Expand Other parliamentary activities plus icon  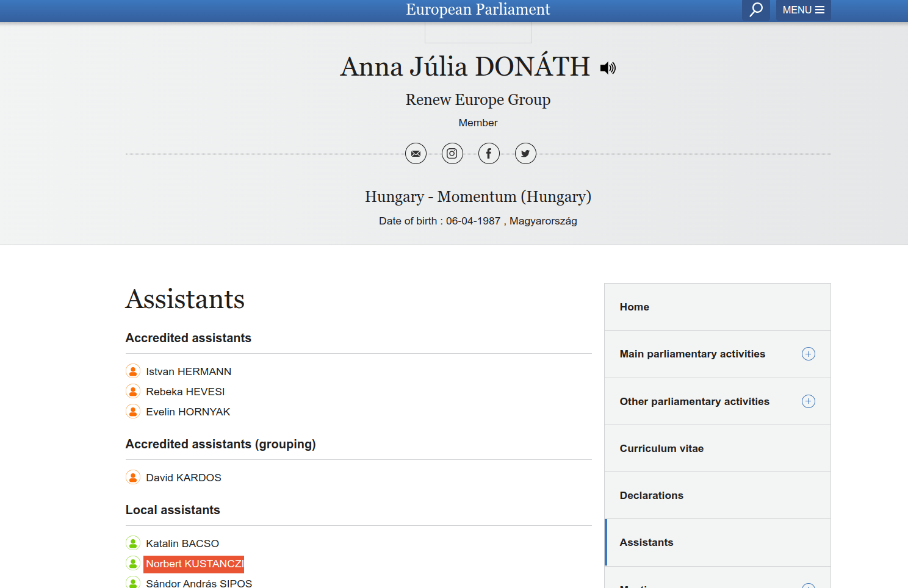coord(809,401)
